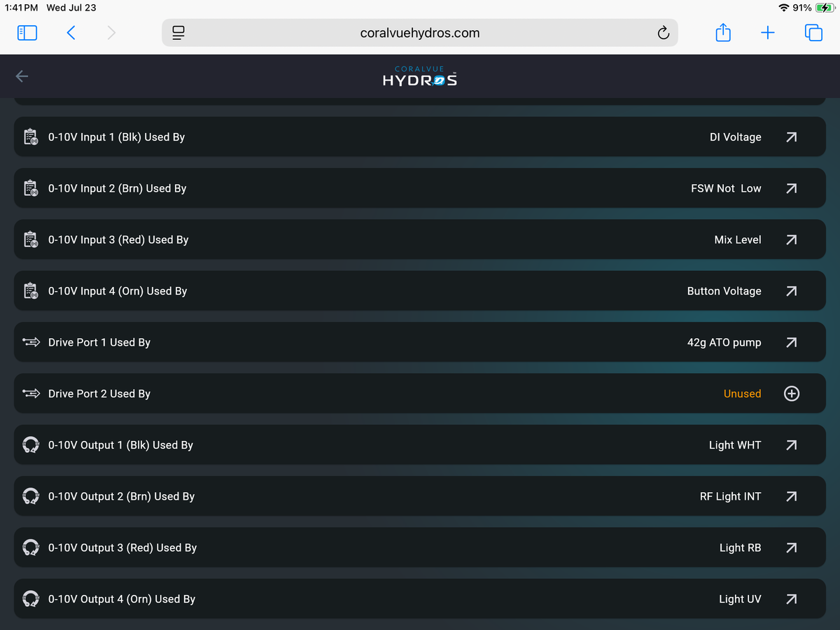Screen dimensions: 840x630
Task: Reload the coralvuehydros.com page
Action: click(x=663, y=33)
